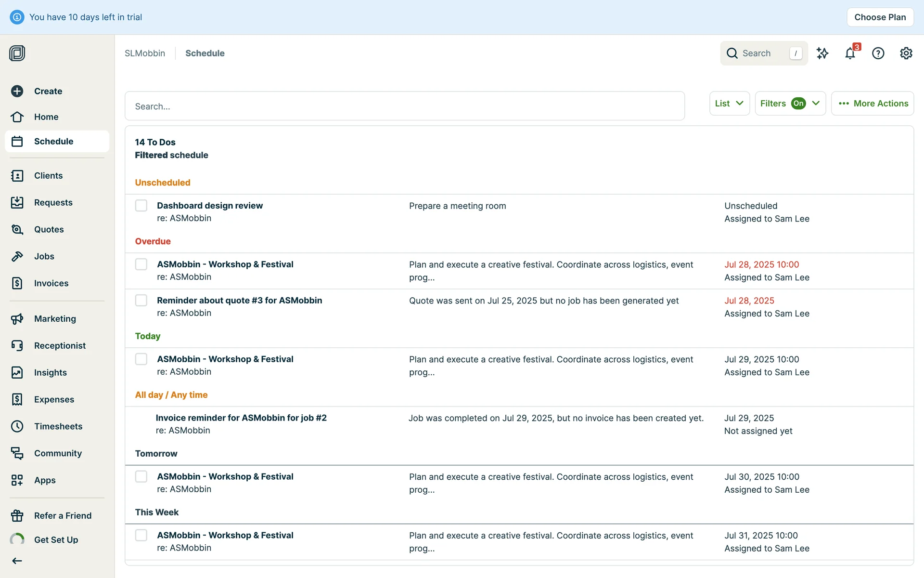Image resolution: width=924 pixels, height=578 pixels.
Task: Open the Timesheets sidebar item
Action: [58, 426]
